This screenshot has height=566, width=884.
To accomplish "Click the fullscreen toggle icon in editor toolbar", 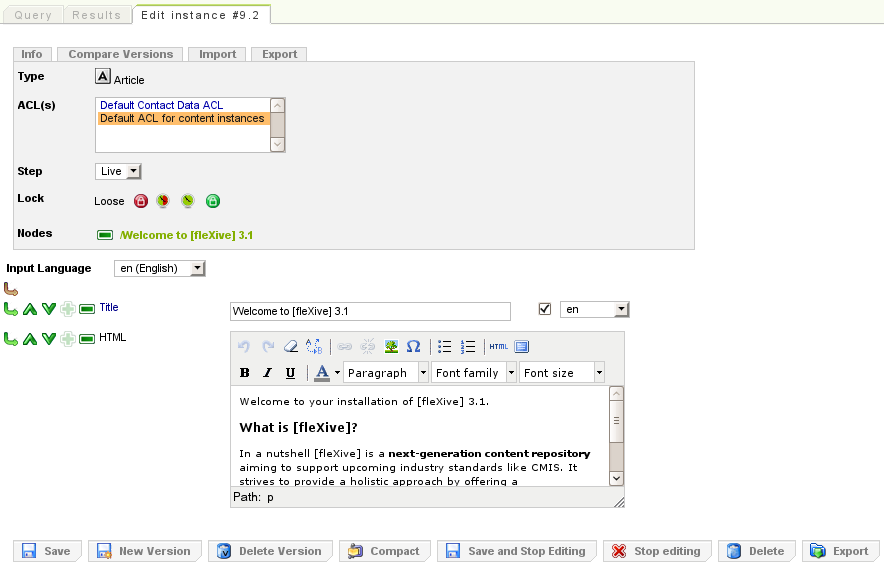I will 521,346.
